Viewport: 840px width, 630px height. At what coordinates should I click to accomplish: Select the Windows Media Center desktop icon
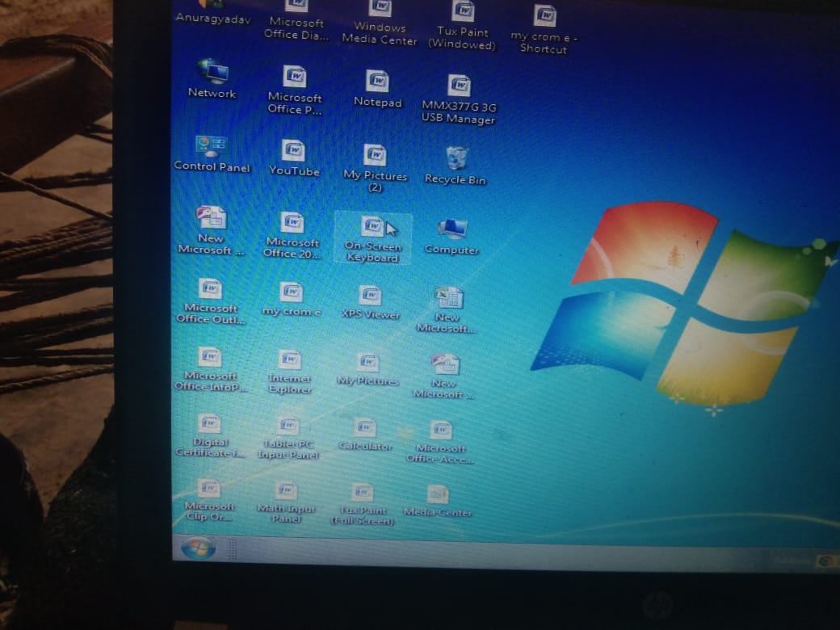click(x=380, y=23)
